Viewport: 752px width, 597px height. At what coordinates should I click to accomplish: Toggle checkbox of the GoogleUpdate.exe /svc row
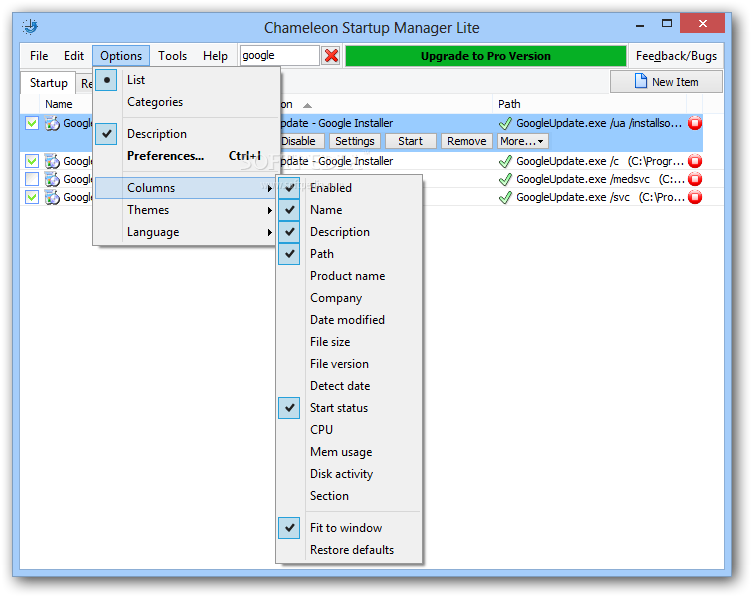pyautogui.click(x=32, y=197)
